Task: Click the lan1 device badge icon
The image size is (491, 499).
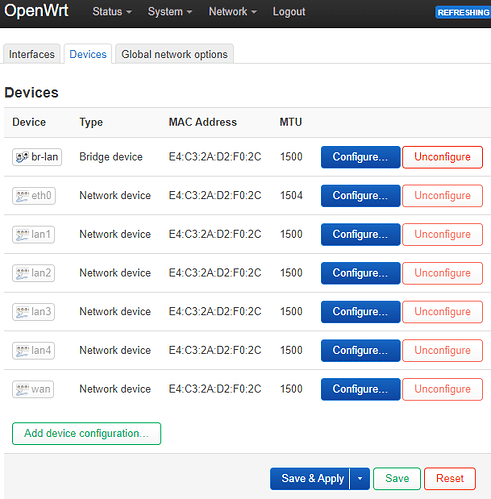Action: (22, 234)
